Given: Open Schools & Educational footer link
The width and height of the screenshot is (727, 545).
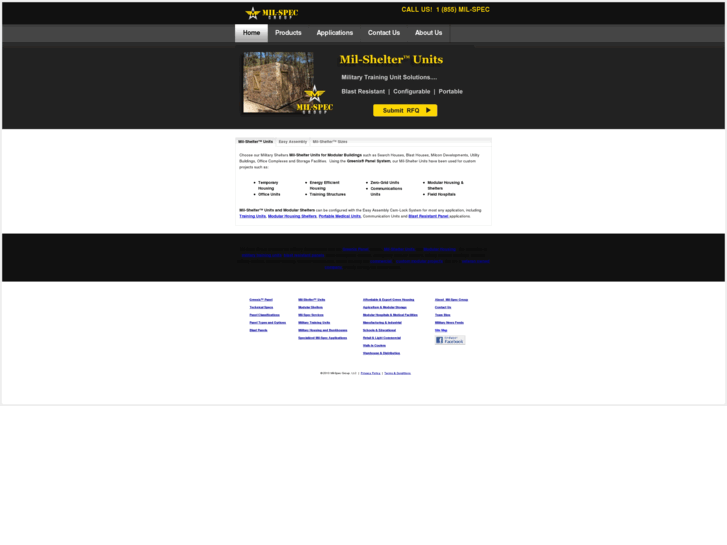Looking at the screenshot, I should [379, 330].
